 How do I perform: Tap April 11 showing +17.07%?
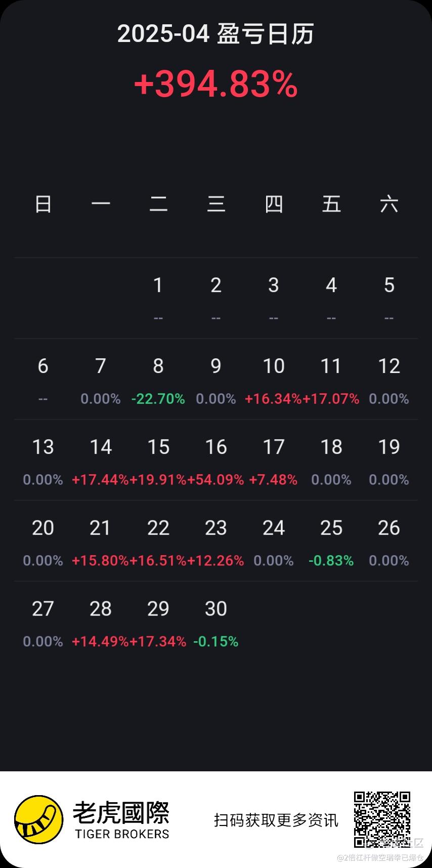coord(331,380)
